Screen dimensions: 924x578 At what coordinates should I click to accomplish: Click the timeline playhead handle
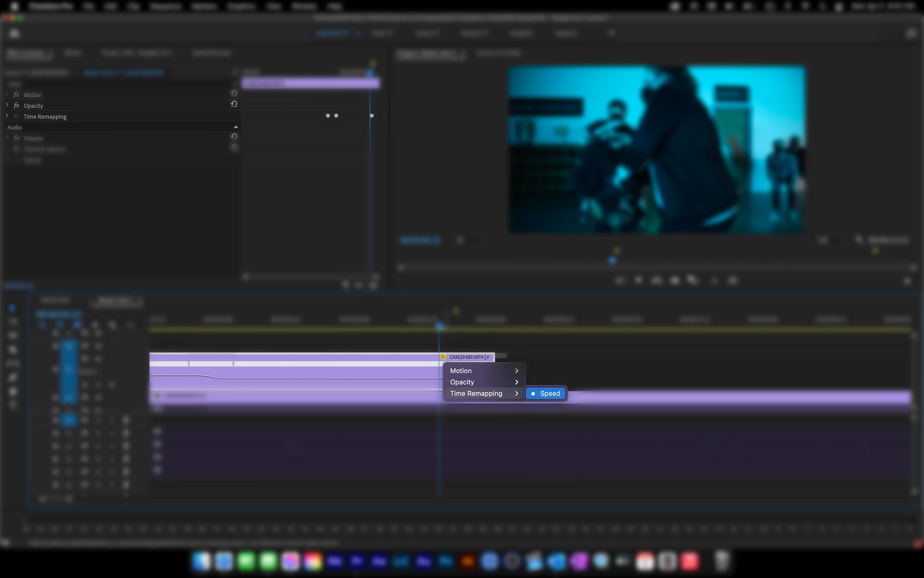point(439,327)
